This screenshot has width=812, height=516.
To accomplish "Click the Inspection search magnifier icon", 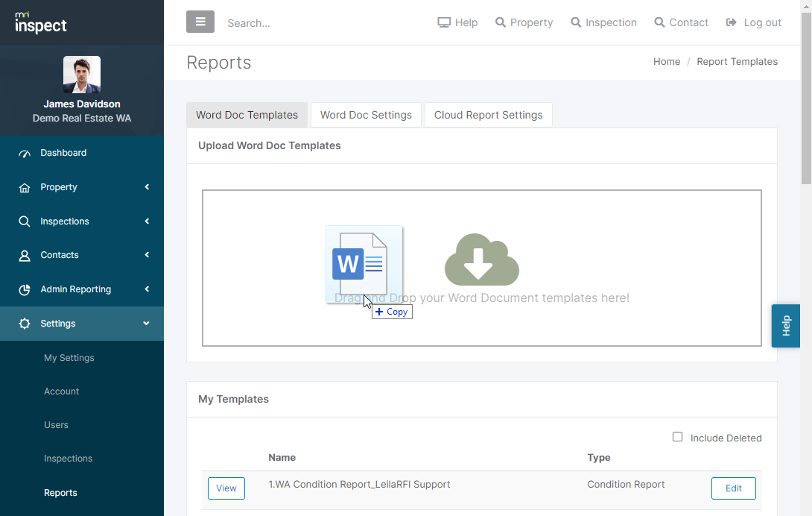I will click(576, 22).
